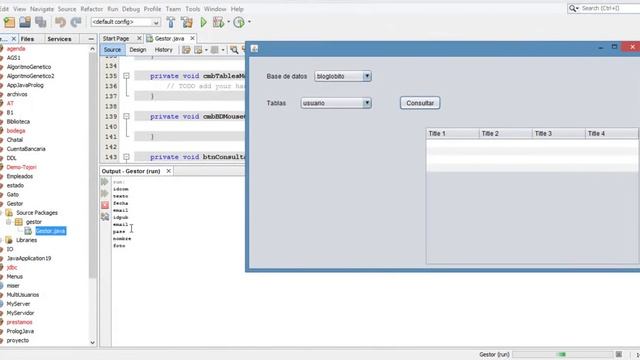This screenshot has height=360, width=640.
Task: Switch to Design view
Action: click(x=138, y=50)
